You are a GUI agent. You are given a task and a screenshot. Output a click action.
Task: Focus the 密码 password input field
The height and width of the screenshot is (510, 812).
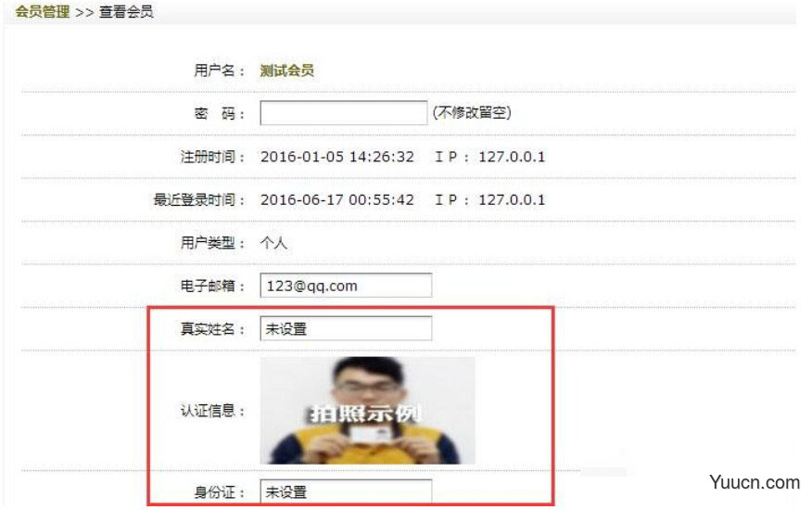(x=343, y=113)
